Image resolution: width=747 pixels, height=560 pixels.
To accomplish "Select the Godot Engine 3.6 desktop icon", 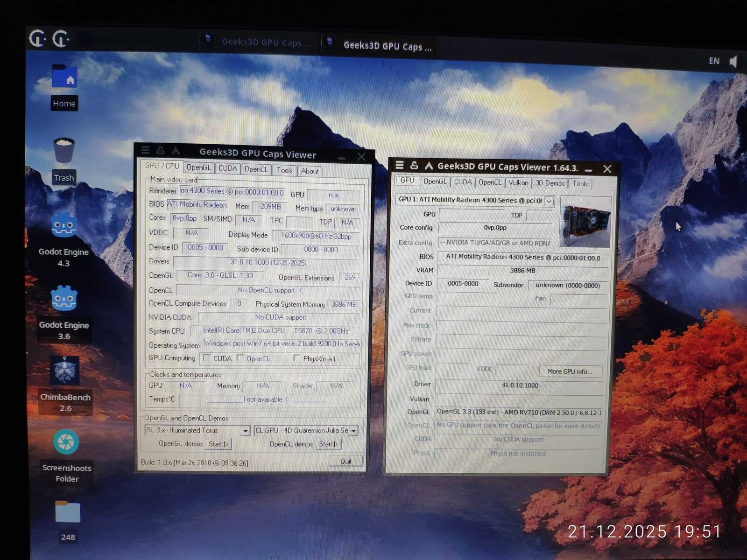I will click(64, 299).
